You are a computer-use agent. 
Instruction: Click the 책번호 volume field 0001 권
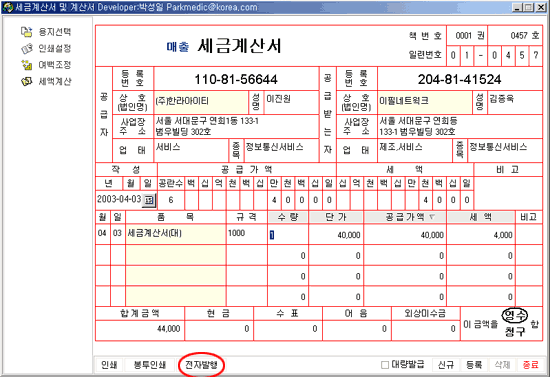coord(467,35)
